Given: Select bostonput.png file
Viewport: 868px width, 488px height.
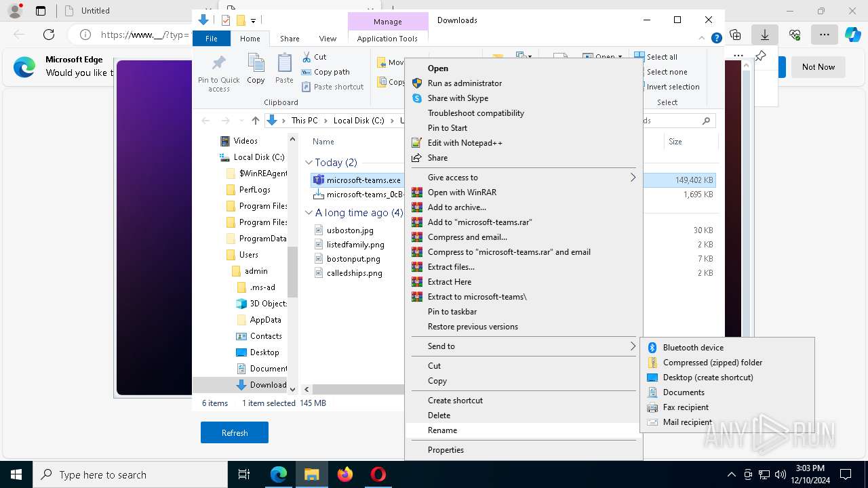Looking at the screenshot, I should click(353, 259).
